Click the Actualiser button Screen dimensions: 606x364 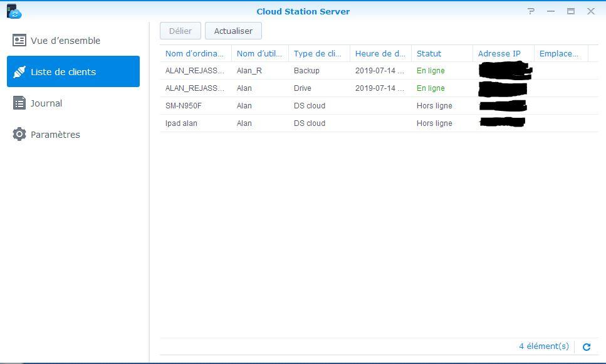tap(233, 31)
